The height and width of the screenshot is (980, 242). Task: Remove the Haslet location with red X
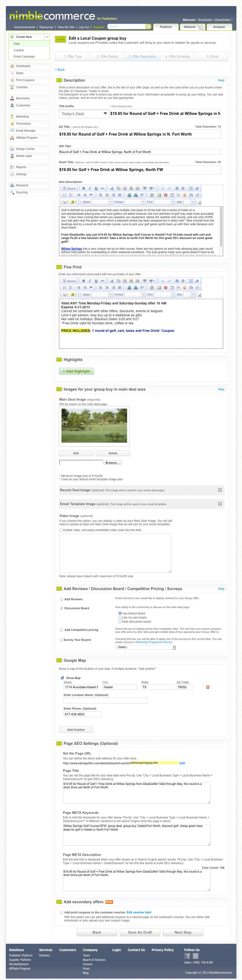pyautogui.click(x=208, y=687)
